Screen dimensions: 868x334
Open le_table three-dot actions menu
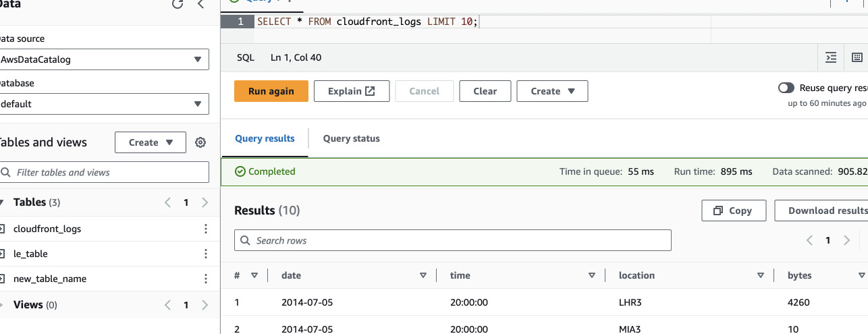pos(206,254)
